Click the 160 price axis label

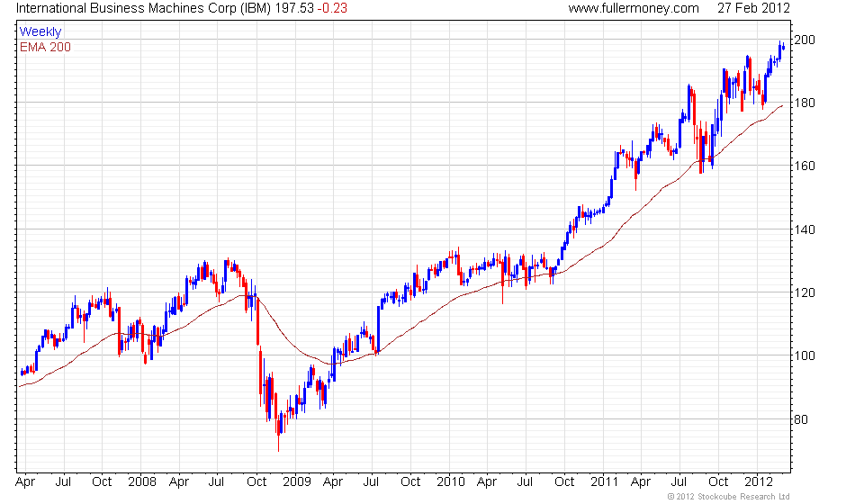(804, 166)
